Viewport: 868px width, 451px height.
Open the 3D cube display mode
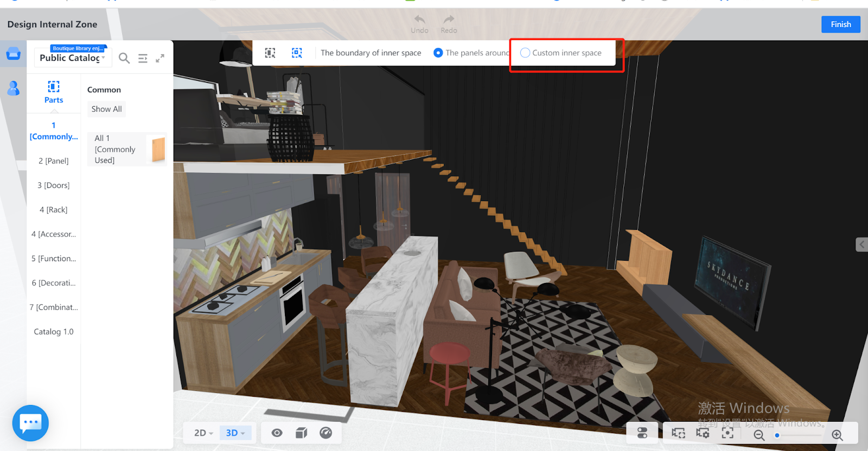pos(302,433)
